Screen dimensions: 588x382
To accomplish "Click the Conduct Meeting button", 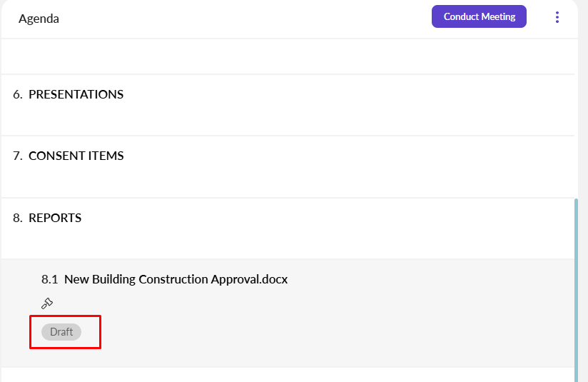I will tap(479, 16).
